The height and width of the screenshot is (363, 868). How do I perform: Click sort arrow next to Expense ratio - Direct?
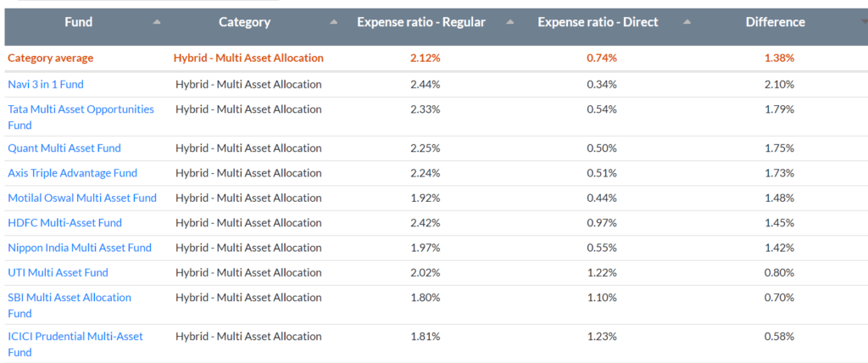pos(687,23)
